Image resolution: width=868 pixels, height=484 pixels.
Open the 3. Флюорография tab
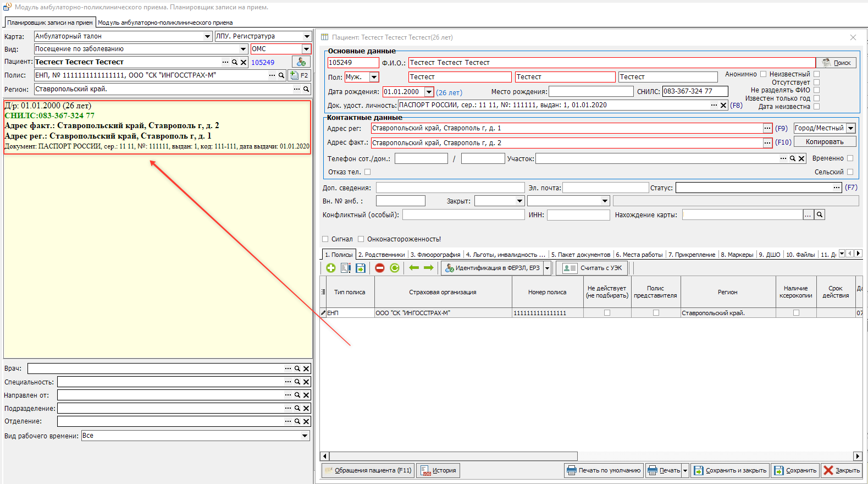tap(435, 255)
